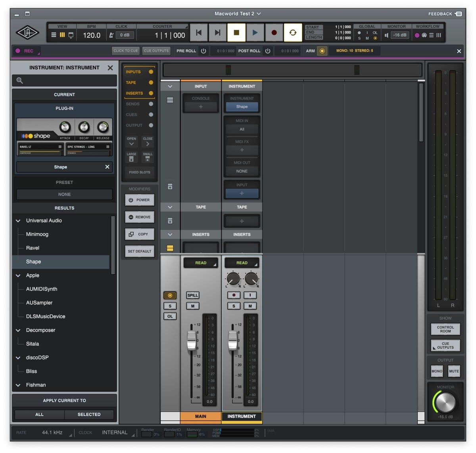
Task: Click the monitor speaker icon beside -16 dB
Action: (x=386, y=35)
